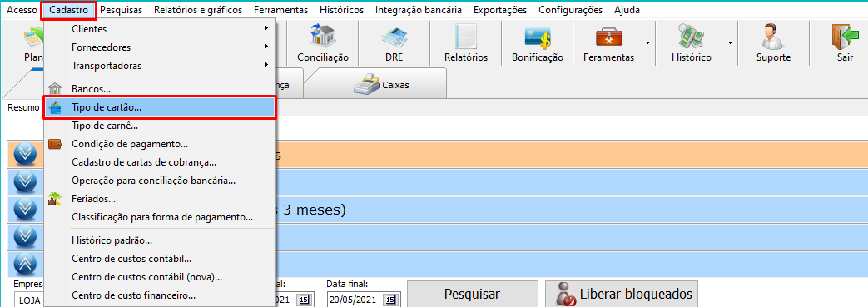Click the palm tree icon beside Feriados
Image resolution: width=868 pixels, height=307 pixels.
pos(55,199)
